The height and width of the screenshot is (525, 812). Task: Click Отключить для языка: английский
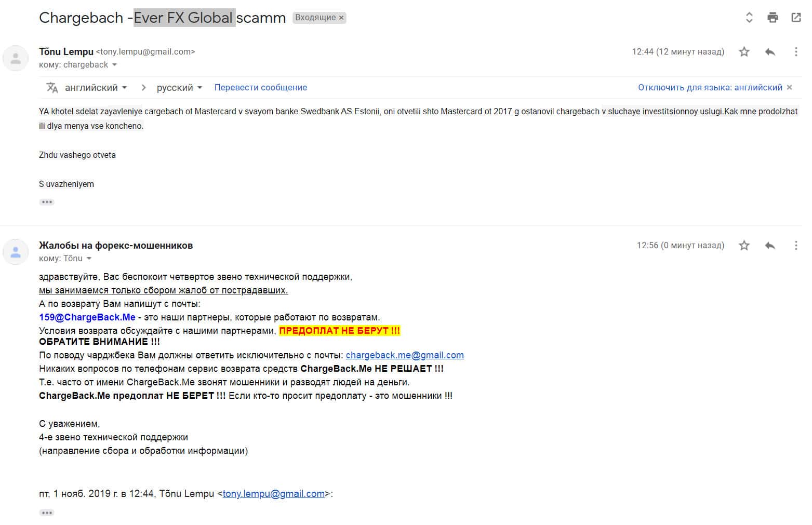click(710, 88)
